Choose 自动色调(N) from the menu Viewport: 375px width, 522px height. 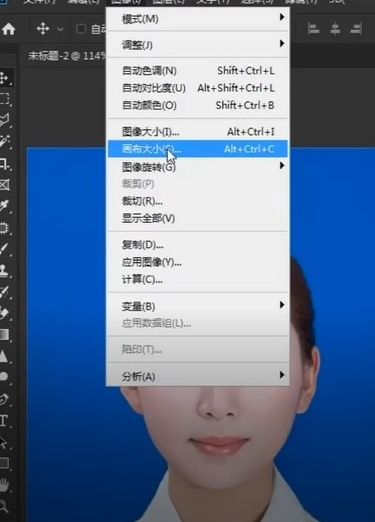198,71
